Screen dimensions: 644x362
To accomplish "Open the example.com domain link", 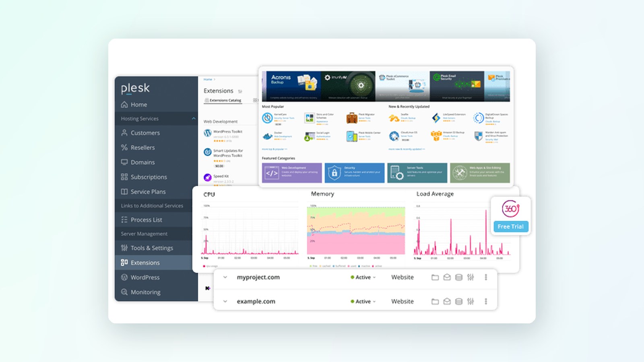I will tap(256, 301).
